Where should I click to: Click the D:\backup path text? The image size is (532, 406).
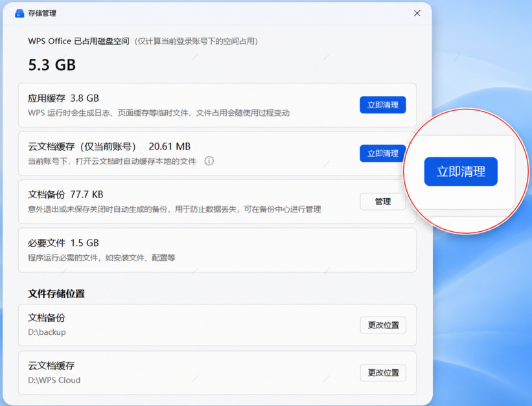47,332
